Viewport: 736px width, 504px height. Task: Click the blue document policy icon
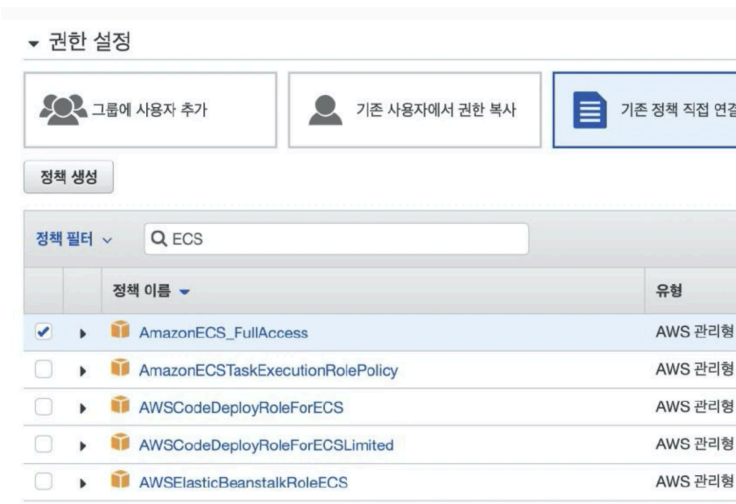pyautogui.click(x=590, y=110)
